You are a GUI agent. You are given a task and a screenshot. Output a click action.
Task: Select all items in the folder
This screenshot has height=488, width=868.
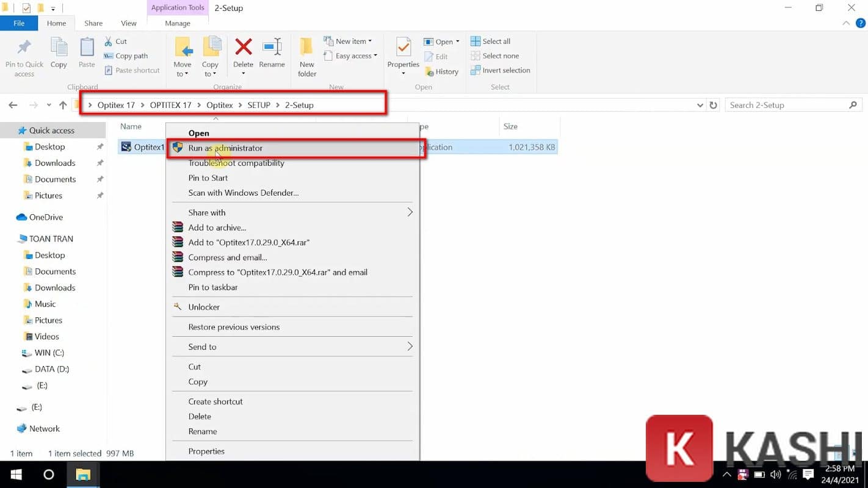pyautogui.click(x=491, y=41)
